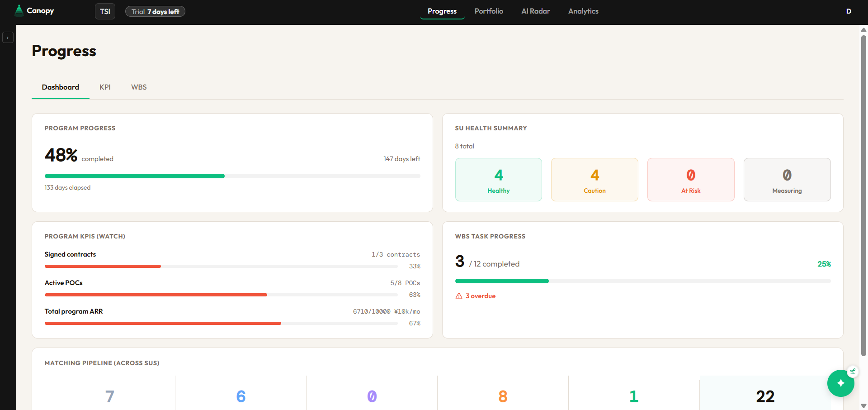Click the scrollbar up arrow
The height and width of the screenshot is (410, 868).
pos(863,30)
